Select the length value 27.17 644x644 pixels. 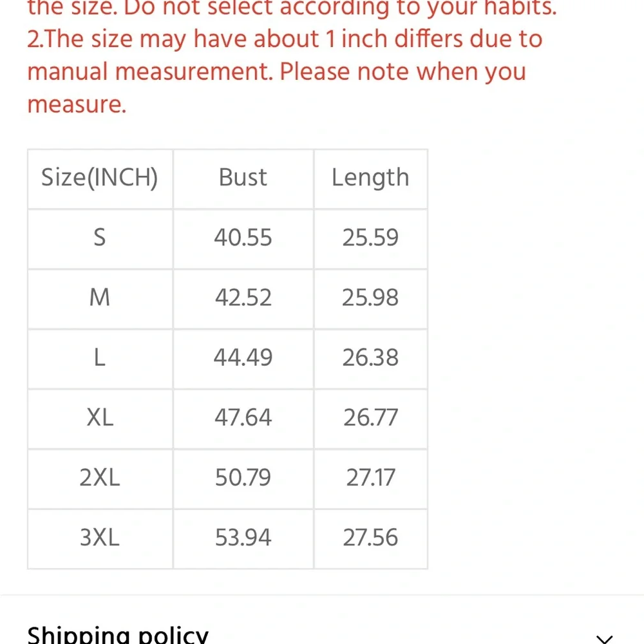pos(370,478)
